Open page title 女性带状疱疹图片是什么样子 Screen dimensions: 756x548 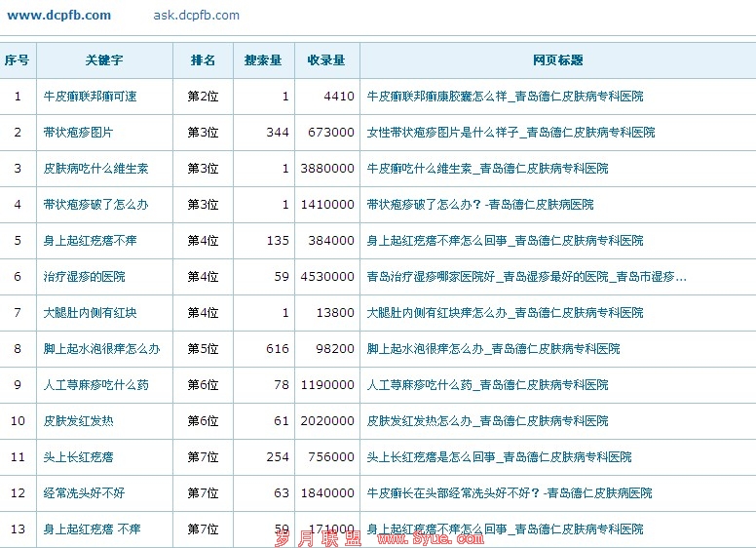click(510, 133)
